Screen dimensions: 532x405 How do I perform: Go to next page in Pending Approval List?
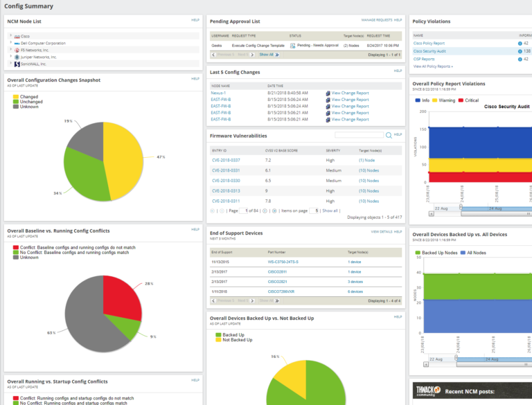(252, 55)
